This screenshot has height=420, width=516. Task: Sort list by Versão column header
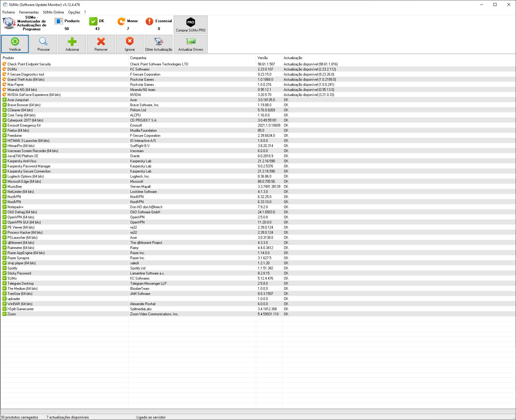[269, 58]
